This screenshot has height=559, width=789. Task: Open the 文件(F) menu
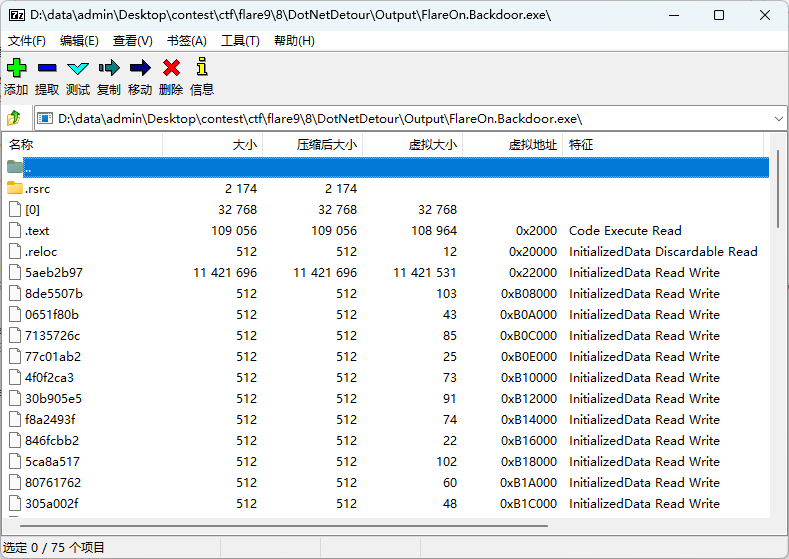27,41
